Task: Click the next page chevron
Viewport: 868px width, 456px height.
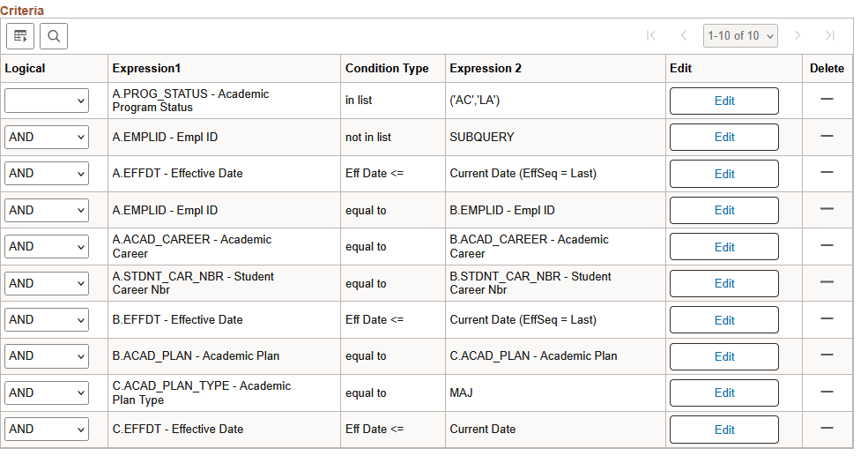Action: [798, 36]
